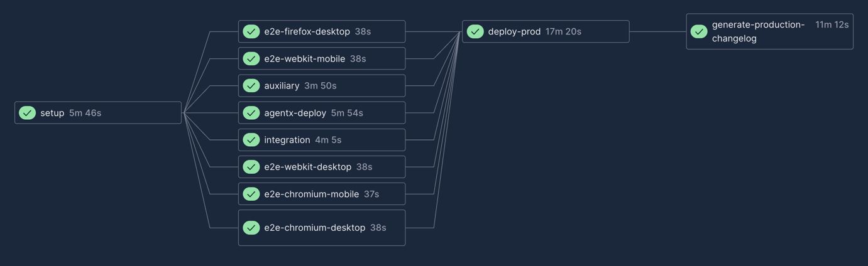Viewport: 868px width, 266px height.
Task: Click deploy-prod success status icon
Action: [475, 31]
